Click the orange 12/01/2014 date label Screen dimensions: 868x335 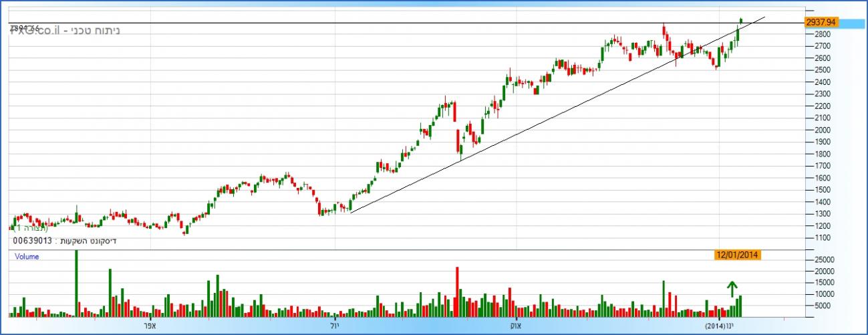click(737, 255)
